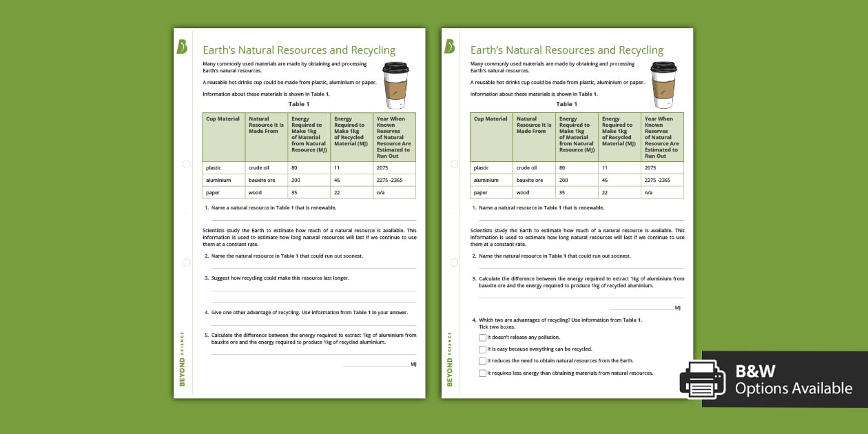The height and width of the screenshot is (434, 868).
Task: Tick the 'It doesn't release any pollution' box
Action: click(x=482, y=337)
